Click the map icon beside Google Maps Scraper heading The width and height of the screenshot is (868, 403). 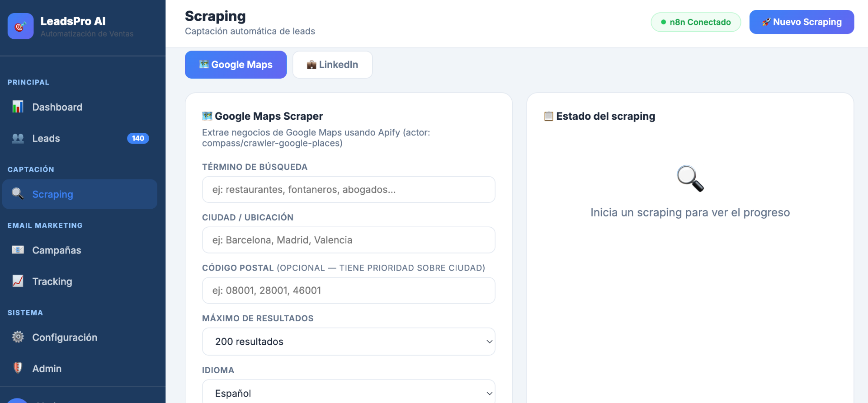coord(207,116)
